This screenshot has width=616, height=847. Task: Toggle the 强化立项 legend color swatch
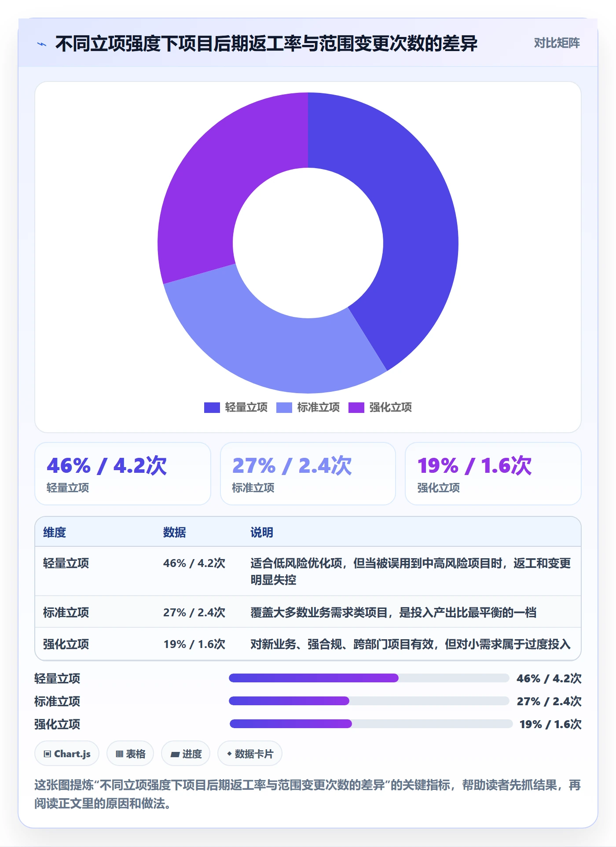tap(356, 408)
